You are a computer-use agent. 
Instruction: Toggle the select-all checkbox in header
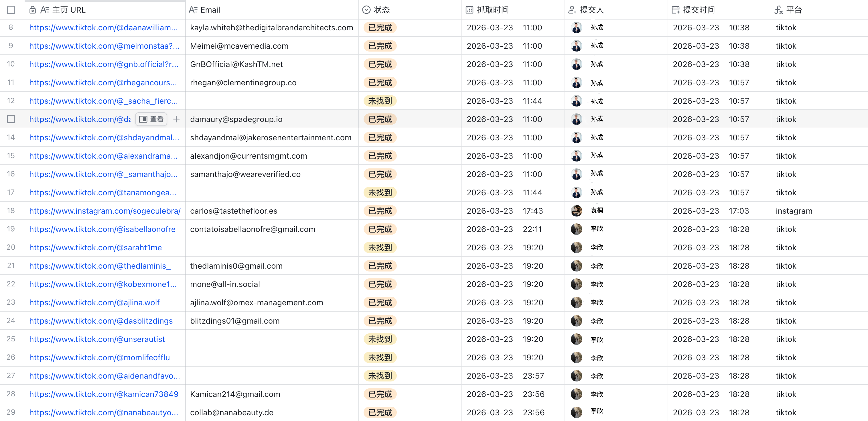point(11,10)
